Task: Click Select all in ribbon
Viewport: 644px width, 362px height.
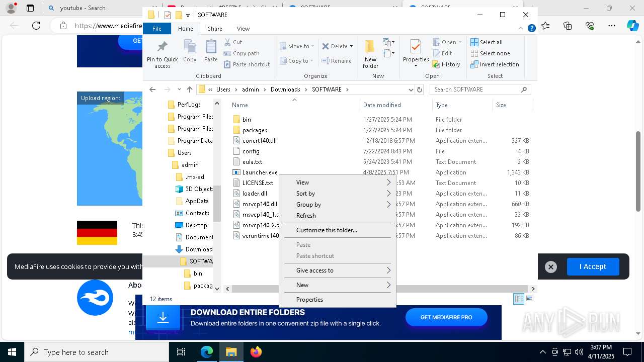Action: pyautogui.click(x=487, y=42)
